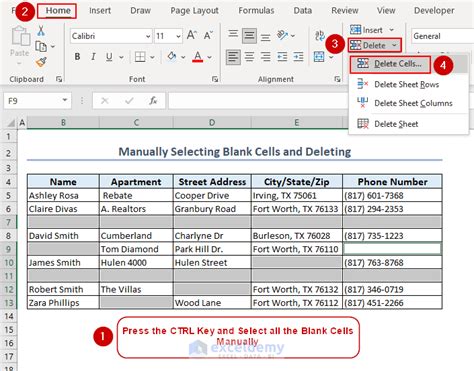474x371 pixels.
Task: Apply red Font Color
Action: (198, 57)
